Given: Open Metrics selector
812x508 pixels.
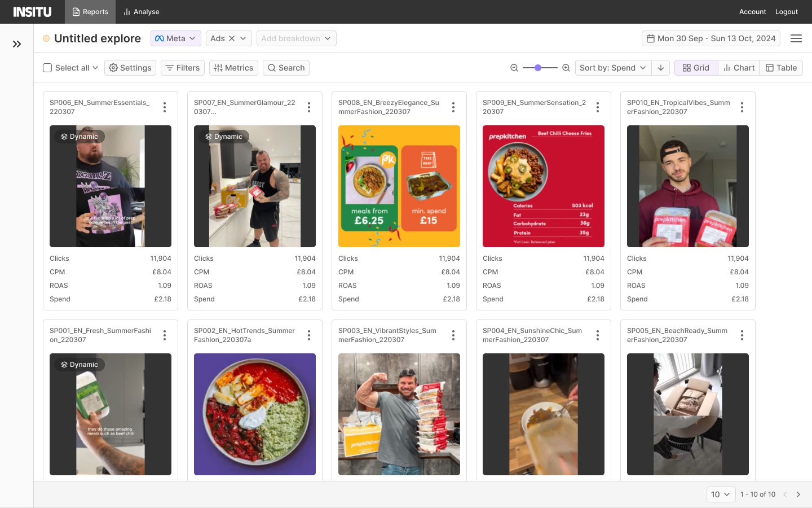Looking at the screenshot, I should pyautogui.click(x=233, y=68).
